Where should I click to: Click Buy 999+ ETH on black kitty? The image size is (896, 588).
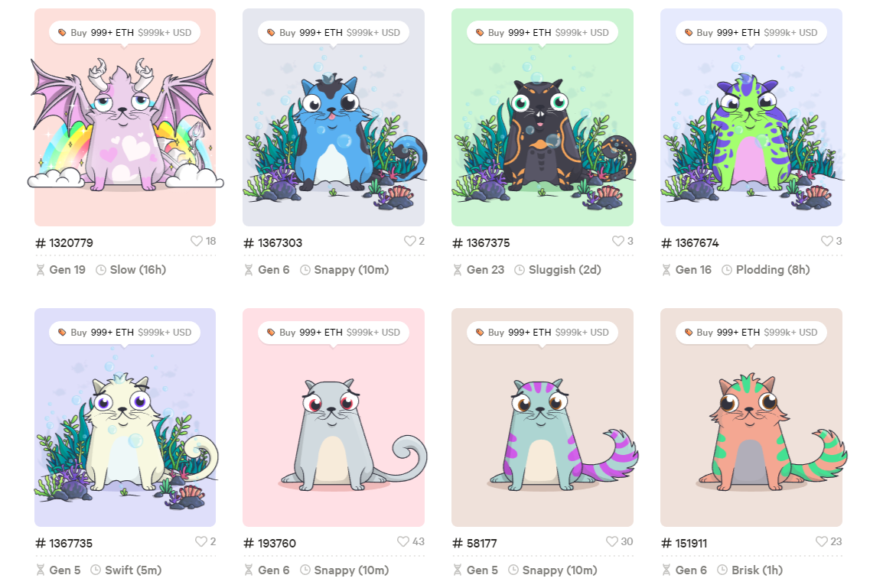click(x=542, y=33)
